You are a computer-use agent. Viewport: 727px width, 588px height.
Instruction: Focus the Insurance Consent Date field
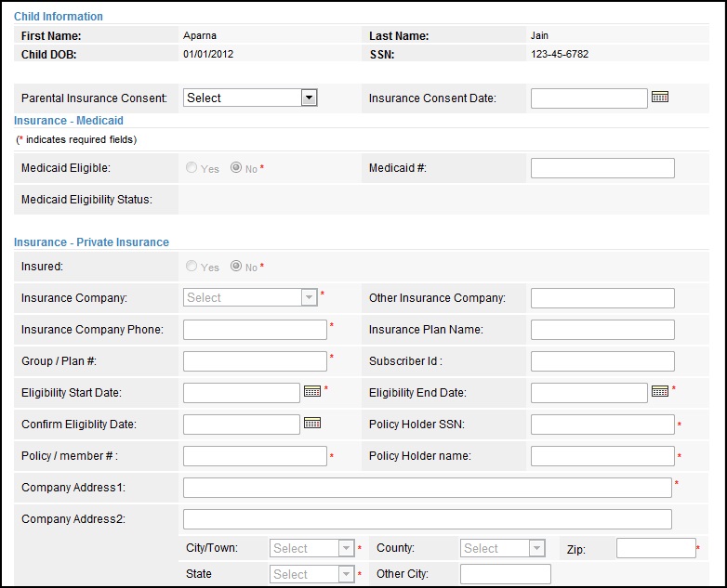588,98
